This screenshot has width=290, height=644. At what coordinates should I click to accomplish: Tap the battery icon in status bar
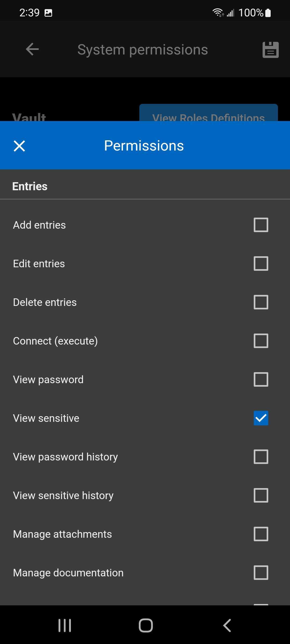268,13
